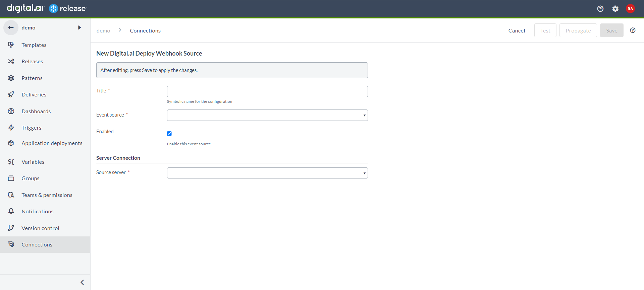The image size is (644, 290).
Task: Click the form help question icon
Action: [x=633, y=30]
